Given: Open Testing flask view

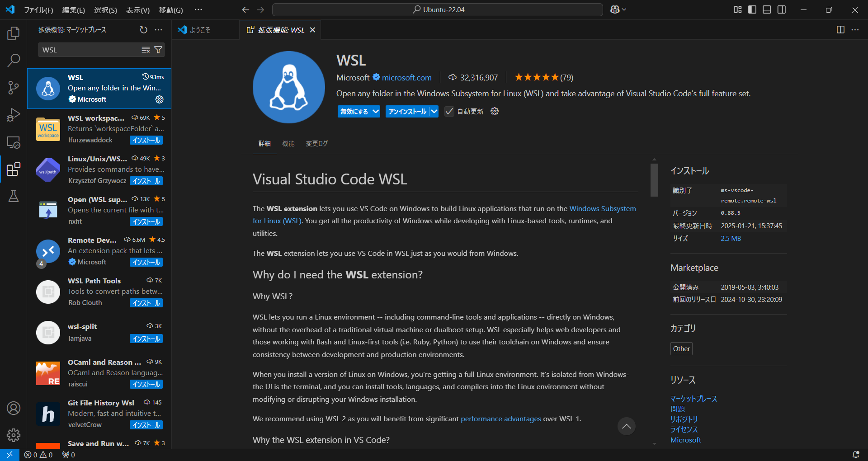Looking at the screenshot, I should tap(14, 196).
